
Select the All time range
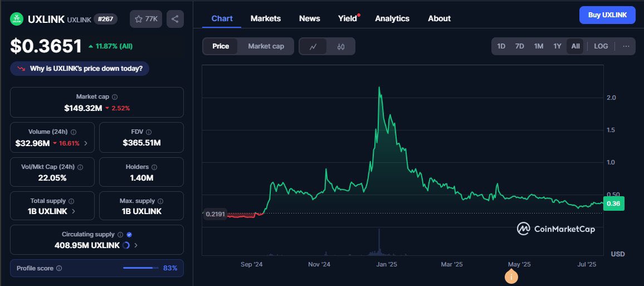tap(575, 46)
